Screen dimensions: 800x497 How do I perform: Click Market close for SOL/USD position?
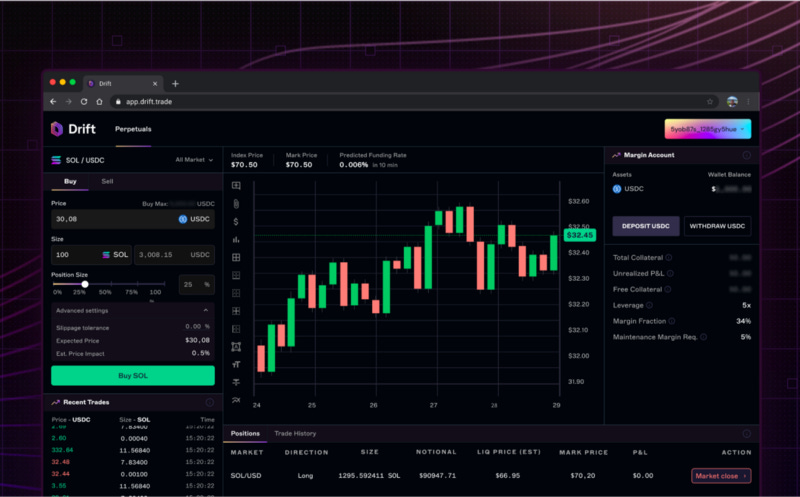(x=721, y=476)
